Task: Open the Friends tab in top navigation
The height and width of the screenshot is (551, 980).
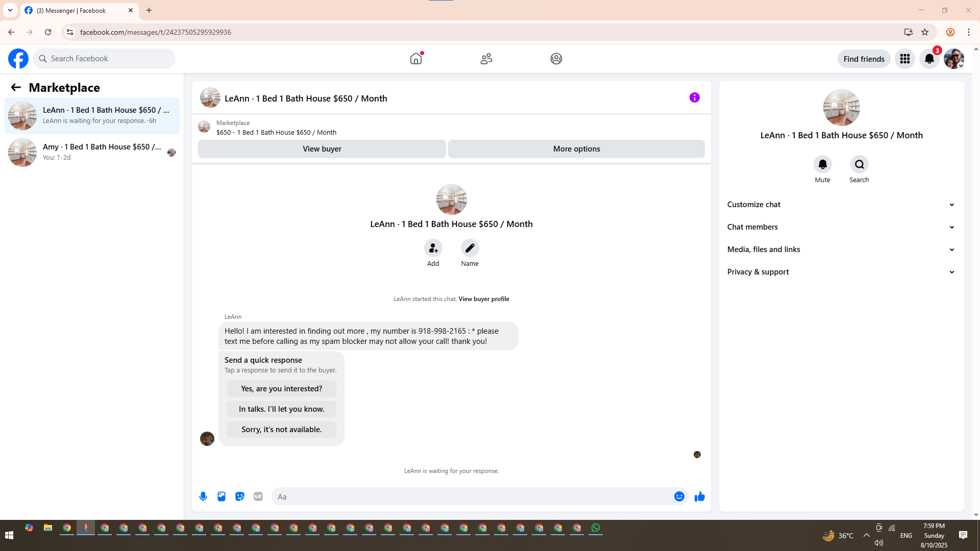Action: (x=486, y=59)
